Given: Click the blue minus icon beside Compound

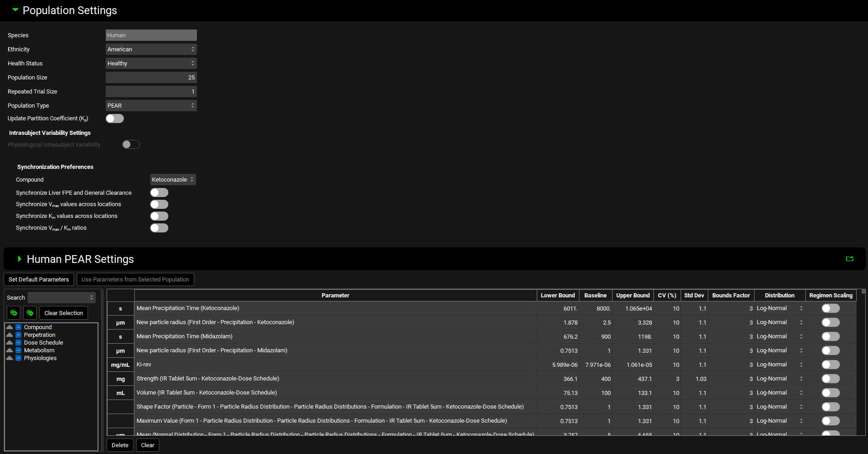Looking at the screenshot, I should click(19, 327).
